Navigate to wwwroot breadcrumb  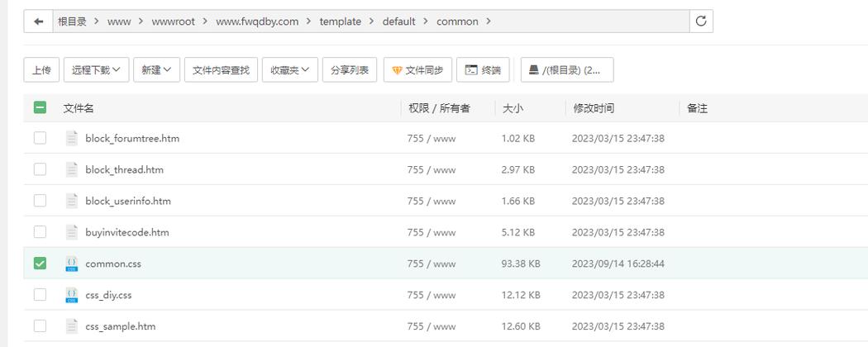click(x=174, y=21)
